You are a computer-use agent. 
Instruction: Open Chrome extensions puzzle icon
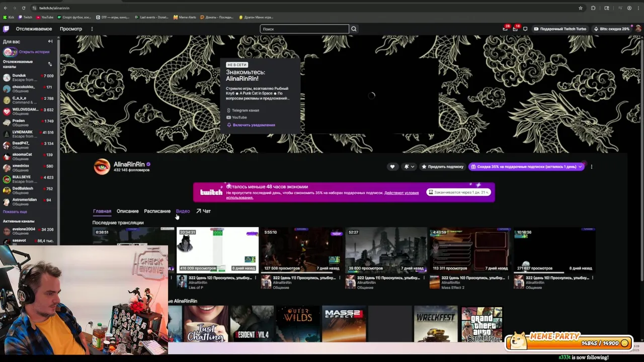(593, 8)
